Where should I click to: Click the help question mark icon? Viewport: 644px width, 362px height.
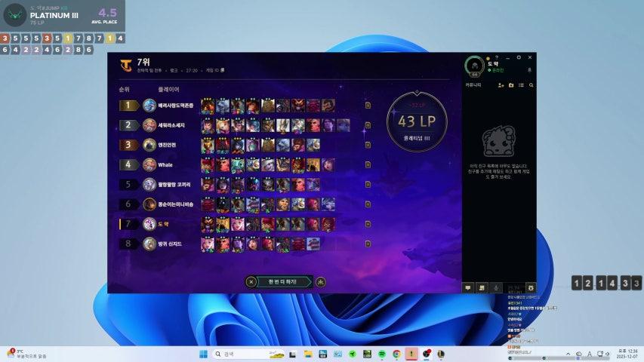(496, 57)
